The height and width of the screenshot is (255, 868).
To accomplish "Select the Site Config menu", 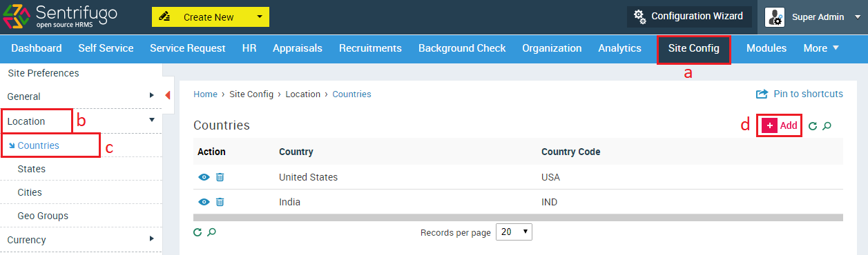I will click(x=693, y=49).
